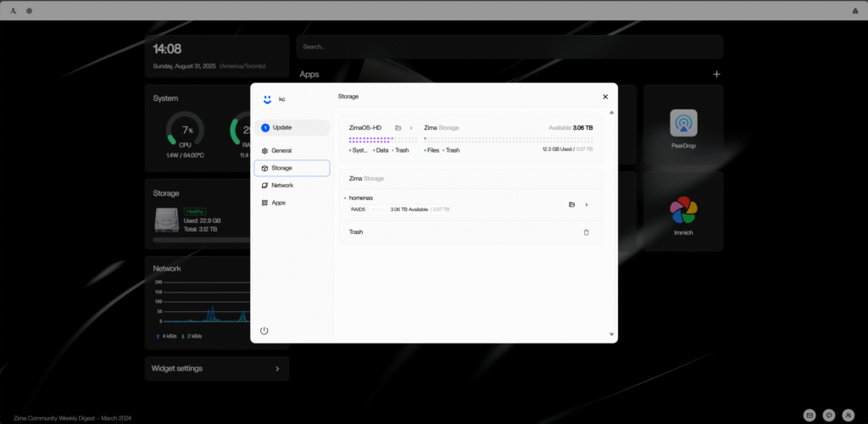Click the Apps grid icon
The image size is (868, 424).
264,203
